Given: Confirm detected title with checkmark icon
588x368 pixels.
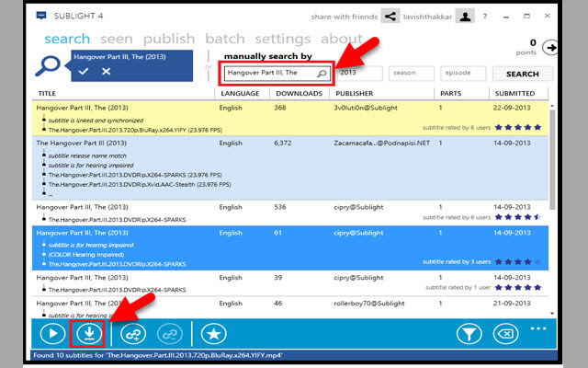Looking at the screenshot, I should [x=84, y=71].
